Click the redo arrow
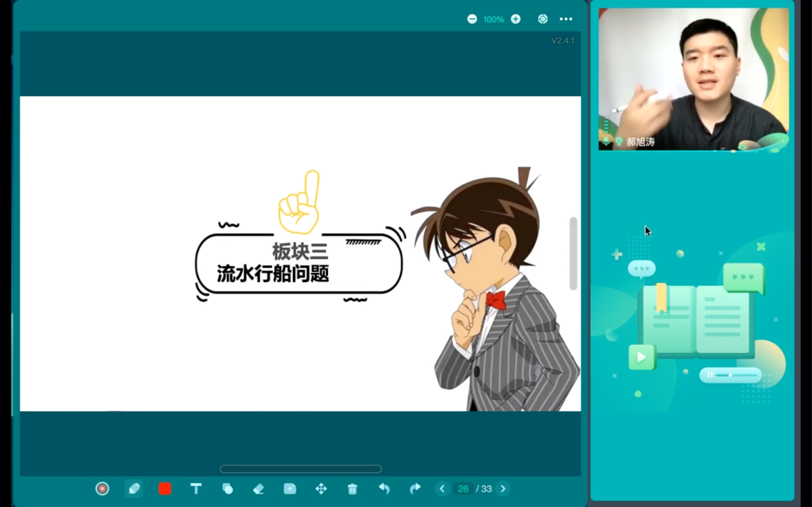812x507 pixels. pyautogui.click(x=415, y=489)
